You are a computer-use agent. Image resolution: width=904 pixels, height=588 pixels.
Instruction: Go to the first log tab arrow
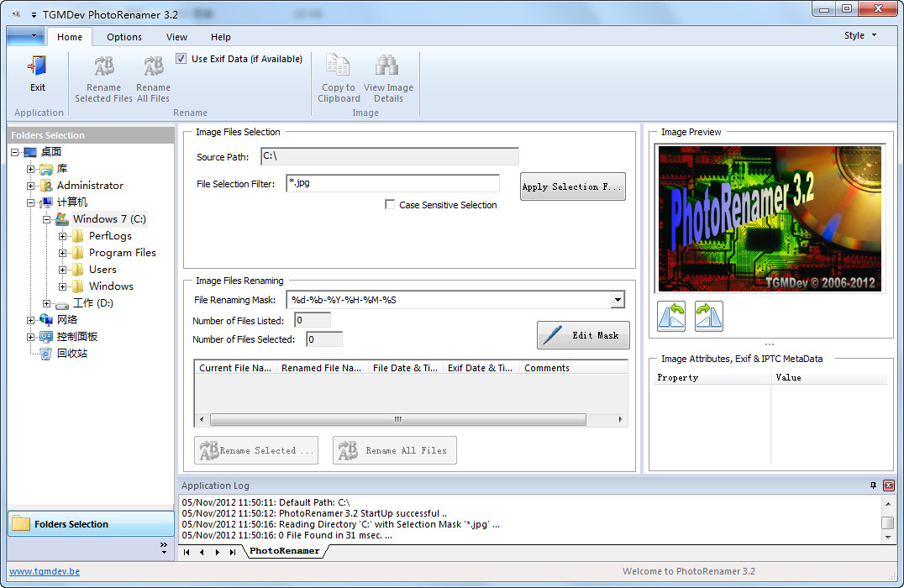[187, 552]
